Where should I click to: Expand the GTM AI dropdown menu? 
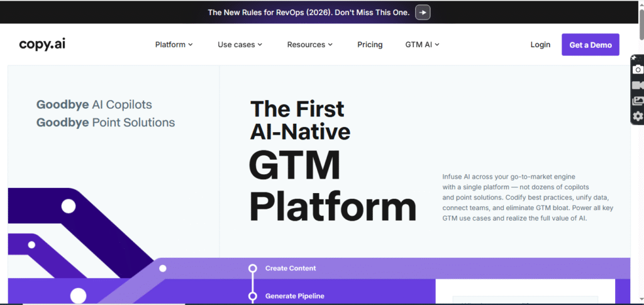[x=422, y=45]
